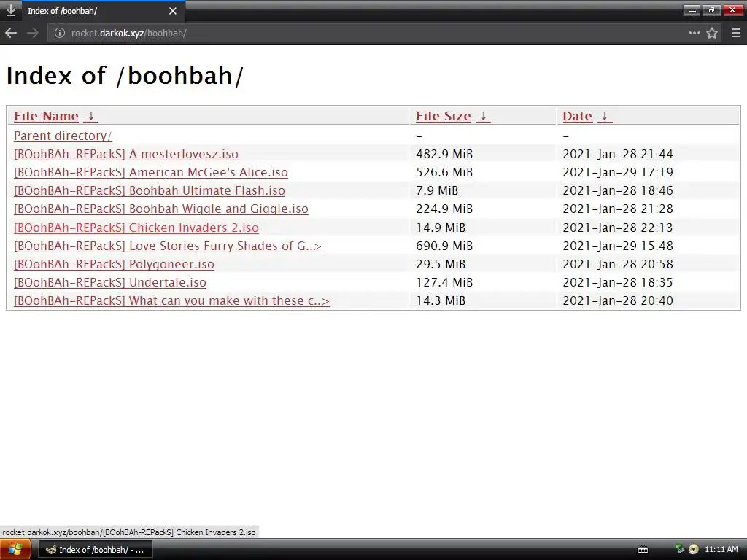Download Chicken Invaders 2.iso
The height and width of the screenshot is (560, 747).
[136, 227]
